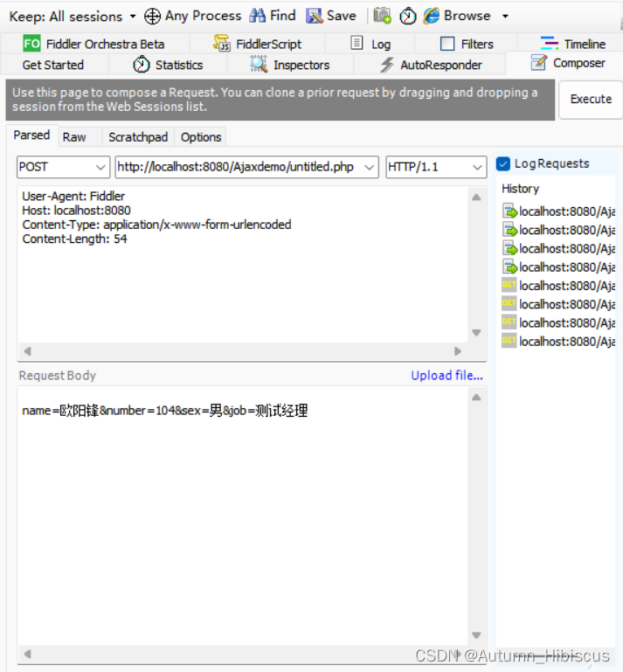Open the Browse dropdown arrow
Image resolution: width=623 pixels, height=672 pixels.
[x=506, y=17]
